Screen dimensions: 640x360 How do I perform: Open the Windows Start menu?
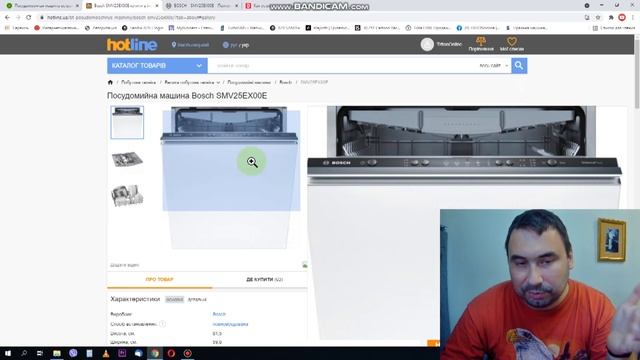coord(8,353)
